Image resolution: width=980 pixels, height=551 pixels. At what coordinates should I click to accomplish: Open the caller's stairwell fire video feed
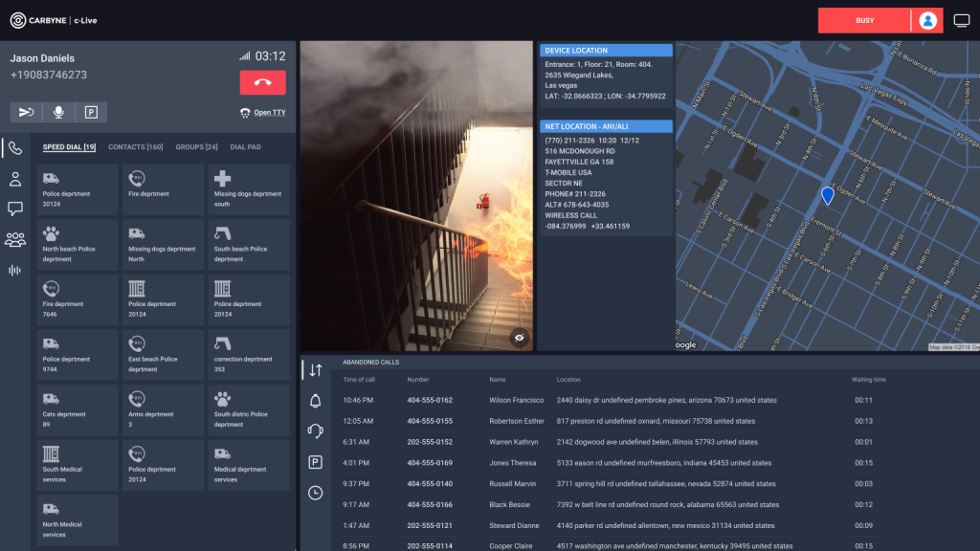416,196
